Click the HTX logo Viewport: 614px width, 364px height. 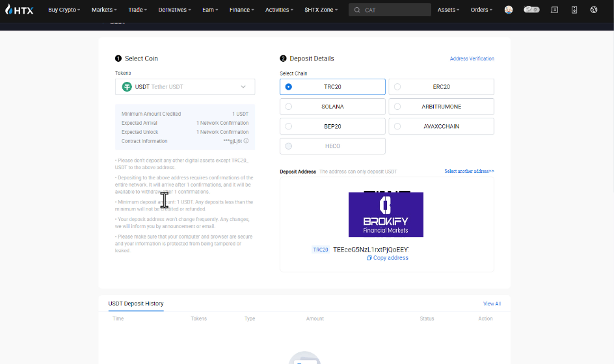[x=20, y=10]
